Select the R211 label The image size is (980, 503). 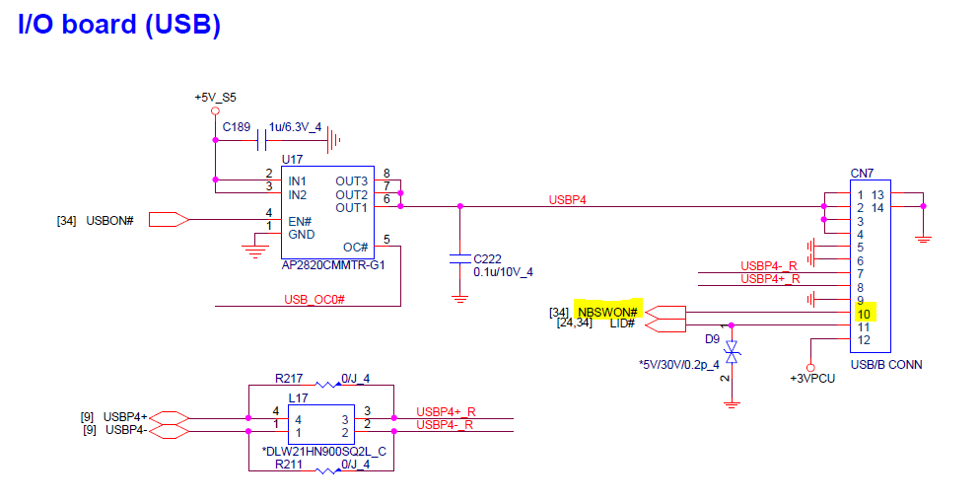tap(289, 465)
